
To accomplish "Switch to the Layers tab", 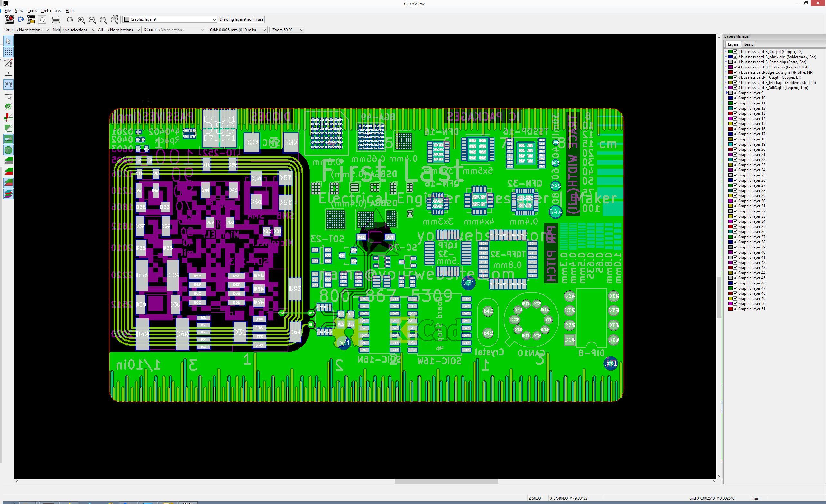I will tap(733, 44).
